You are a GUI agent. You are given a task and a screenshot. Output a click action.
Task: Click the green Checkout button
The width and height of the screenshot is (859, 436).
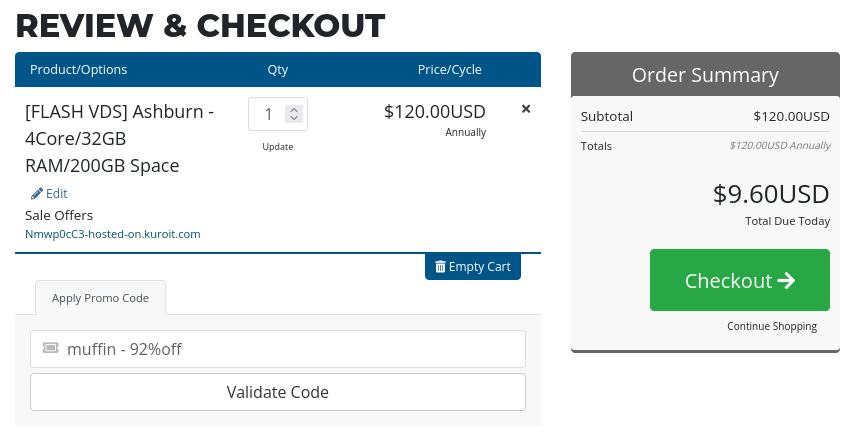click(740, 280)
